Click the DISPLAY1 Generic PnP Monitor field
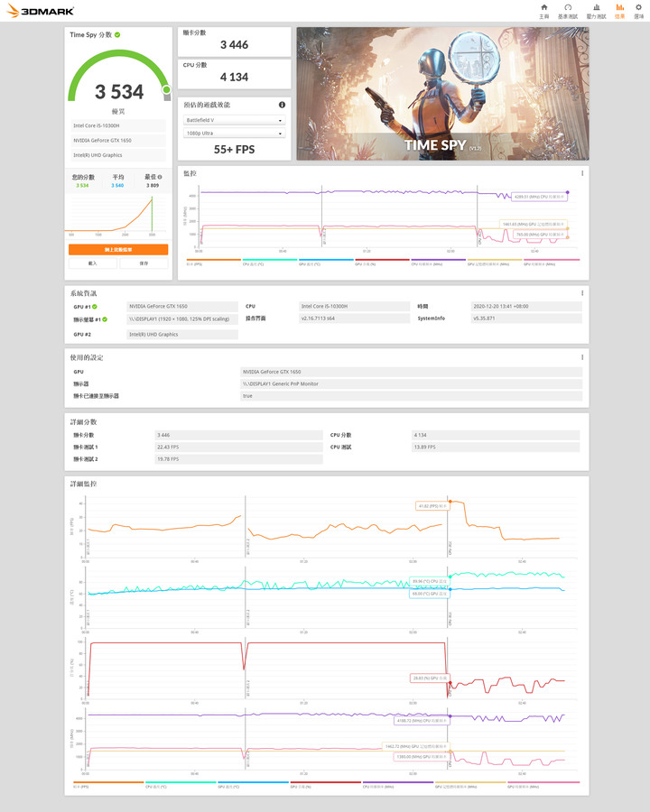This screenshot has height=812, width=650. click(412, 383)
